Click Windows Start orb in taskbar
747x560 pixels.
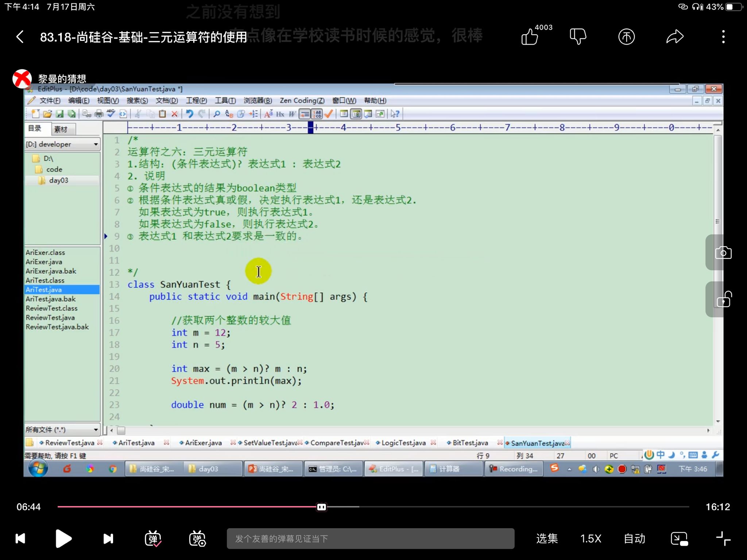(38, 469)
